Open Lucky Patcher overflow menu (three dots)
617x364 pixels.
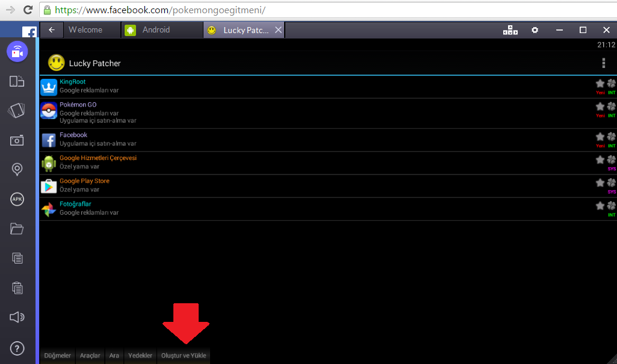point(604,63)
